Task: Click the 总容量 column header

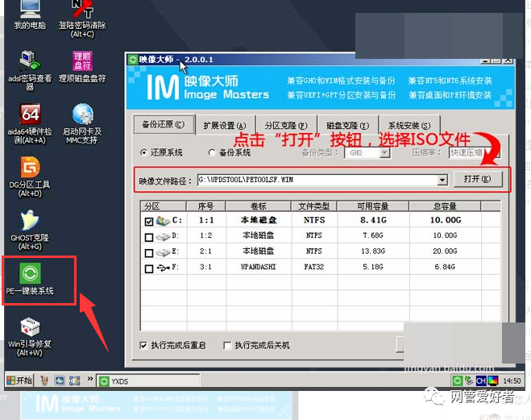Action: point(445,206)
